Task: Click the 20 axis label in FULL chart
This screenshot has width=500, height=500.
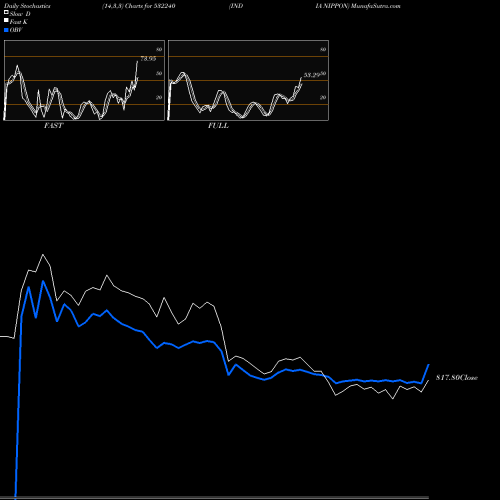Action: pyautogui.click(x=323, y=97)
